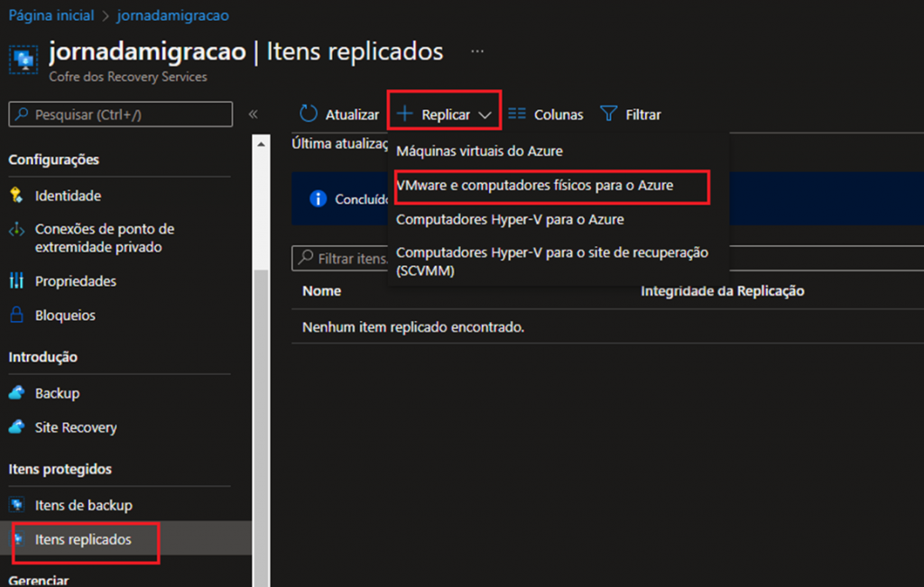Click the Colunas toolbar button
The height and width of the screenshot is (587, 924).
click(x=546, y=115)
